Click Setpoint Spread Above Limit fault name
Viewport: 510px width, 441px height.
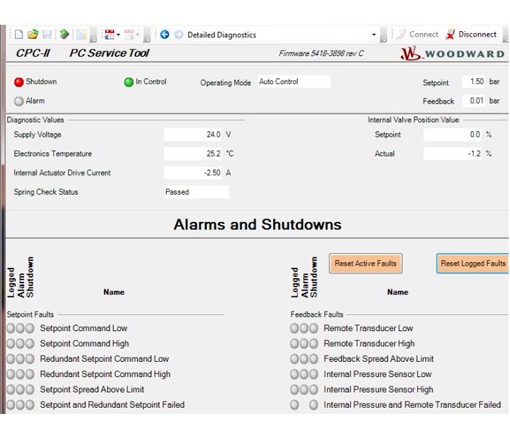coord(92,389)
